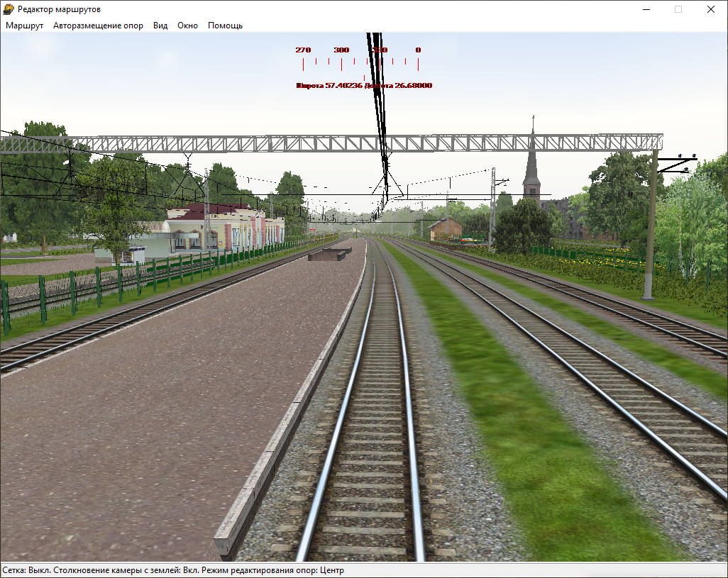Open the Маршрут menu
Screen dimensions: 728x578
pyautogui.click(x=25, y=26)
